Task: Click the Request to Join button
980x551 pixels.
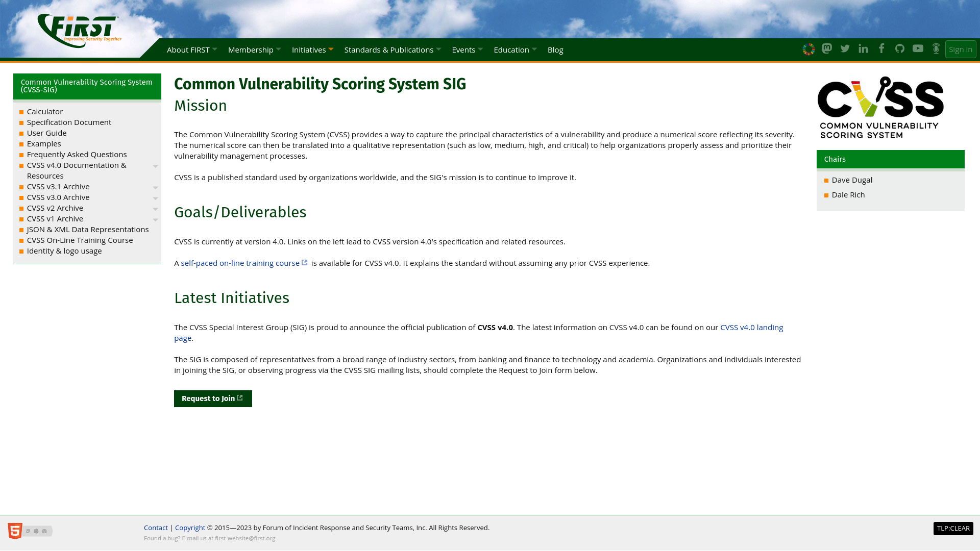Action: click(x=213, y=398)
